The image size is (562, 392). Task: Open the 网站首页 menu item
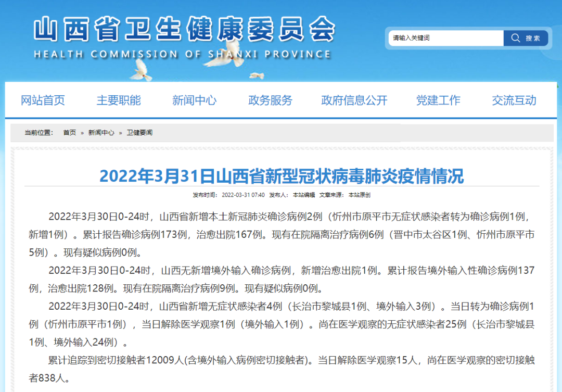click(43, 100)
